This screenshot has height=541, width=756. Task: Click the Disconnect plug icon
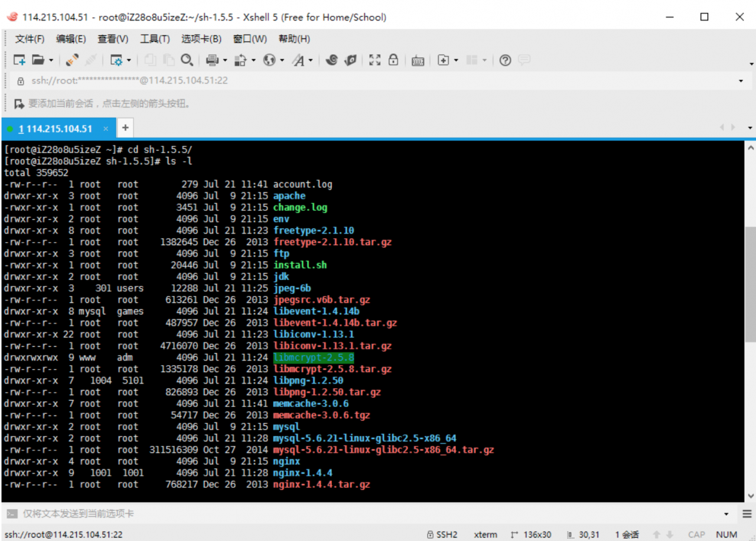tap(72, 60)
